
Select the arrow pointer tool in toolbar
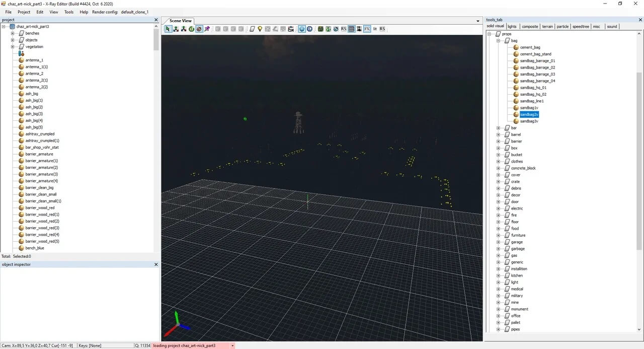point(168,29)
